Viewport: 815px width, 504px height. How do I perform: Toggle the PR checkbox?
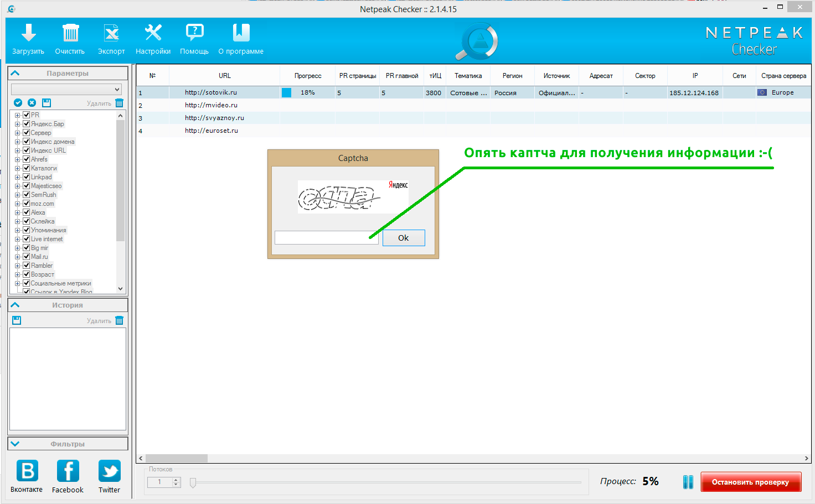point(26,115)
